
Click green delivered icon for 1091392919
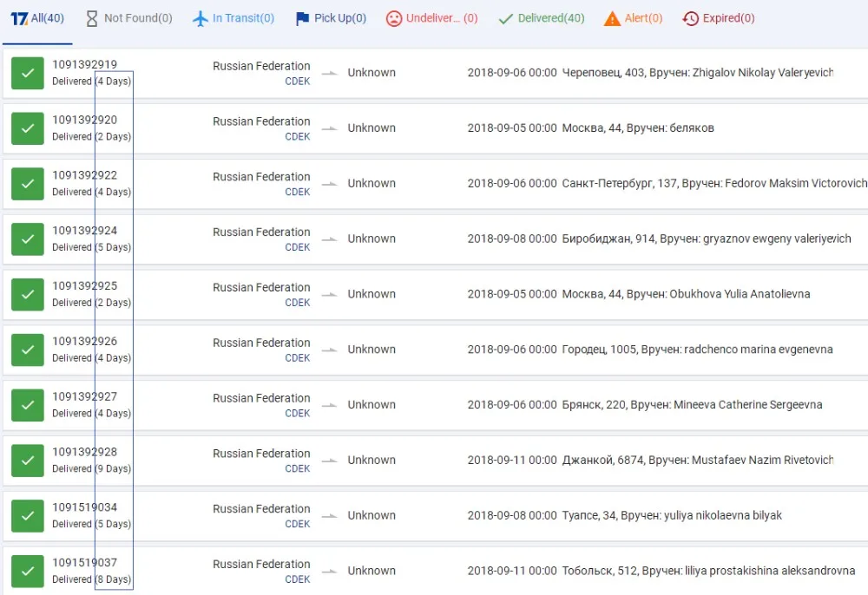[x=28, y=73]
